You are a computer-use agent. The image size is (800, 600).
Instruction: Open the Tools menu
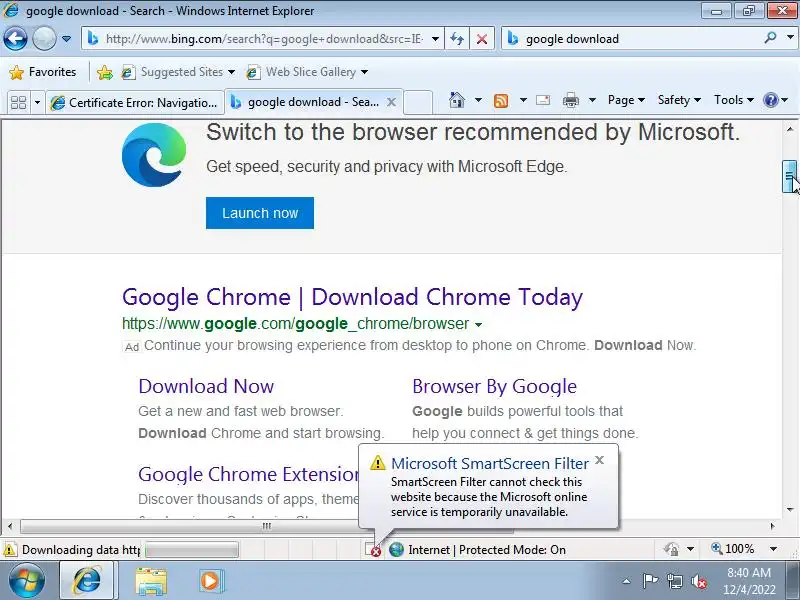(734, 100)
